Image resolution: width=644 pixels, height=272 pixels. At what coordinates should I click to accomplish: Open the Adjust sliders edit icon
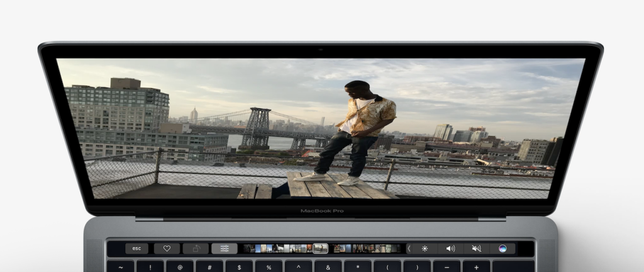225,249
